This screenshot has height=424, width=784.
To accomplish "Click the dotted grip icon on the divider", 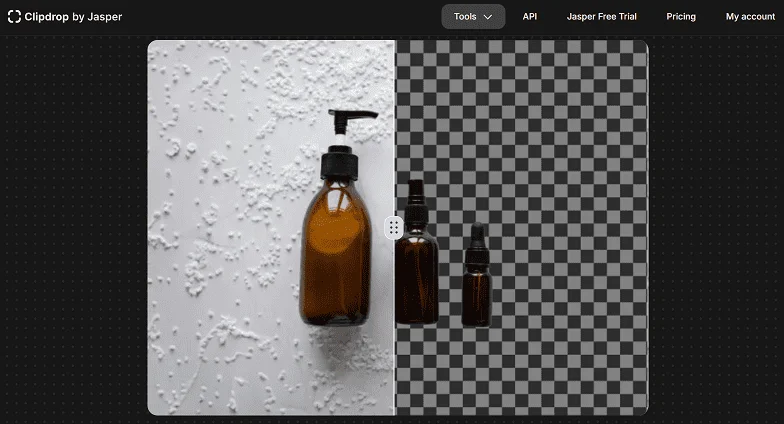I will [x=394, y=228].
